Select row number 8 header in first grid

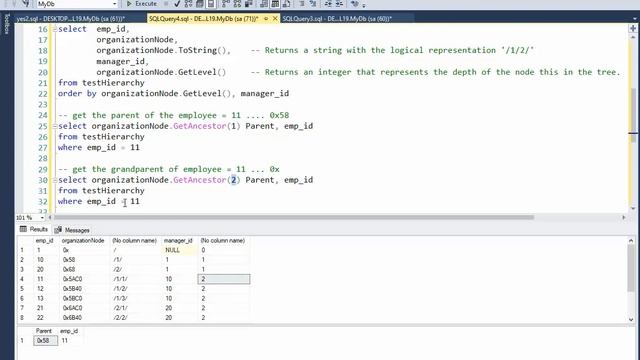point(24,318)
